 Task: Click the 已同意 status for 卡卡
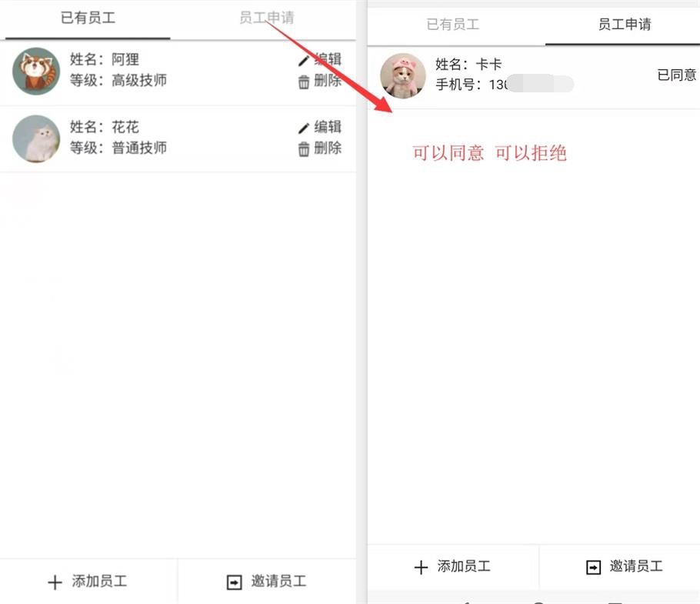click(677, 75)
